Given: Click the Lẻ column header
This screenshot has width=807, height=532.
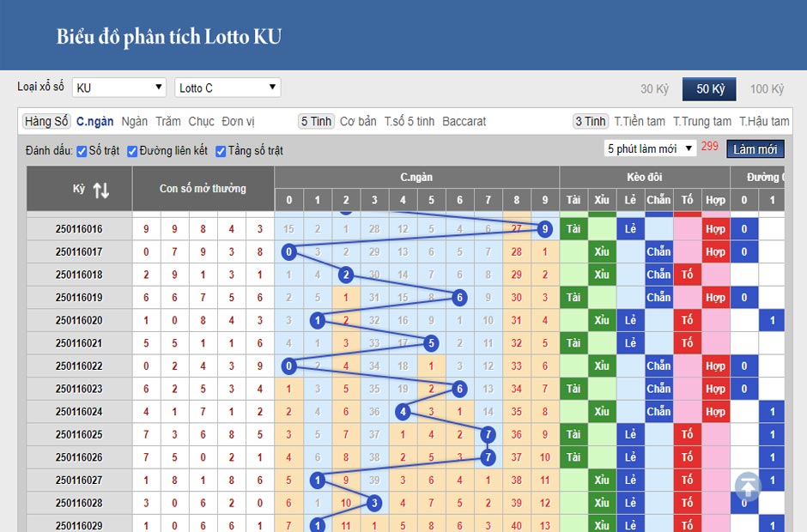Looking at the screenshot, I should point(630,200).
